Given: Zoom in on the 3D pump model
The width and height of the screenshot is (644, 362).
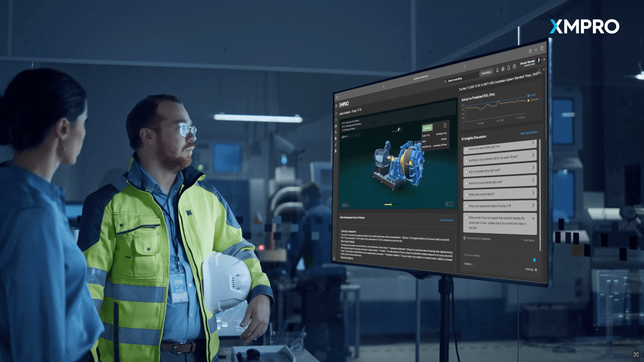Looking at the screenshot, I should (447, 204).
